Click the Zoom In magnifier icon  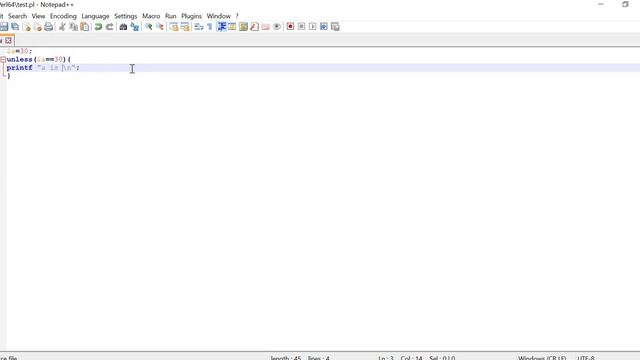[148, 27]
